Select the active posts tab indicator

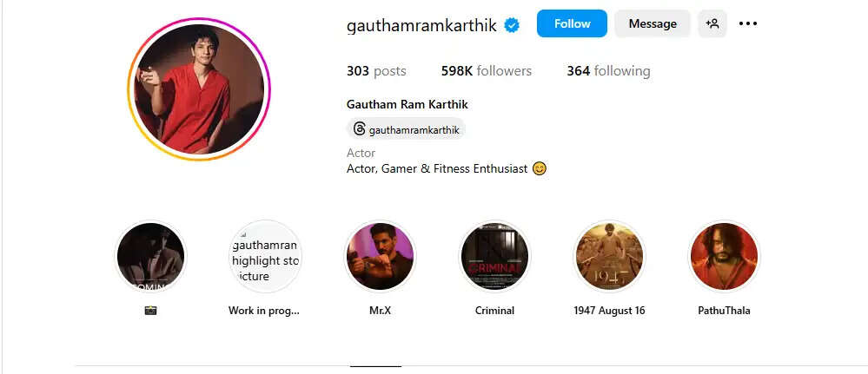pyautogui.click(x=376, y=366)
